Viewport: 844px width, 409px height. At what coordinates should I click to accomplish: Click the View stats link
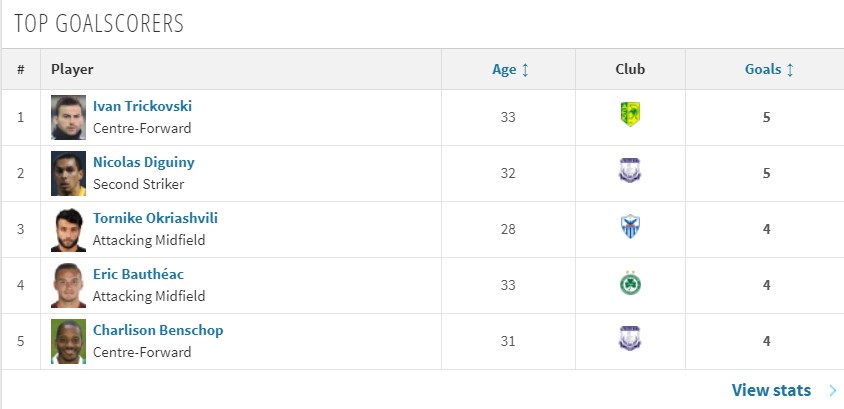tap(771, 390)
